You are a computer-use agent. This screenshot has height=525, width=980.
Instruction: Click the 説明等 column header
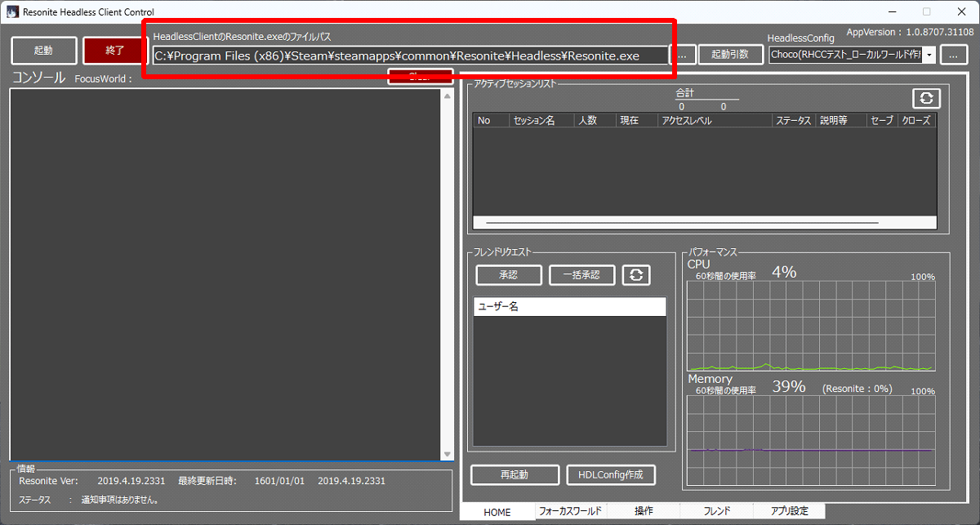tap(841, 120)
